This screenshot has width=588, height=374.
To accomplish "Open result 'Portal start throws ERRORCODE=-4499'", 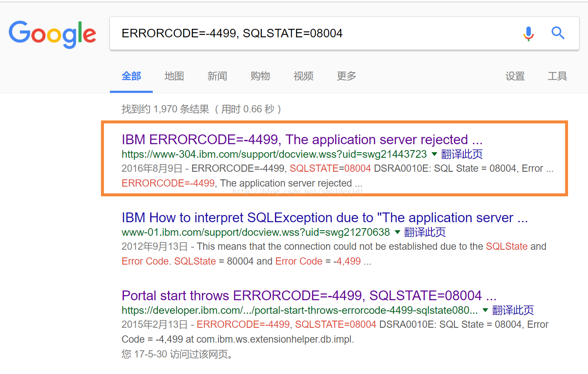I will pyautogui.click(x=309, y=296).
